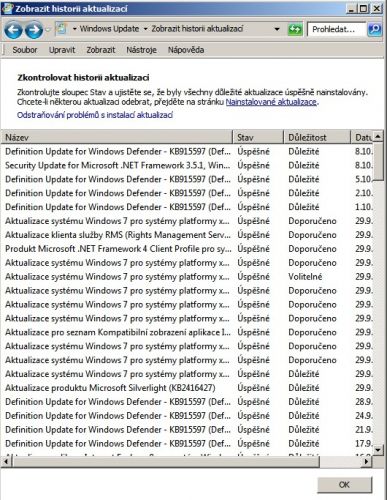This screenshot has width=387, height=500.
Task: Expand arrow before Zobrazit historii aktualizací breadcrumb
Action: (145, 29)
